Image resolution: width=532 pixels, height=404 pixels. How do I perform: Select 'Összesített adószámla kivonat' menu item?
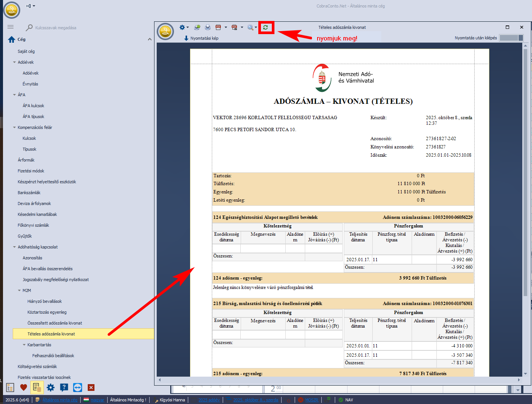[x=55, y=323]
